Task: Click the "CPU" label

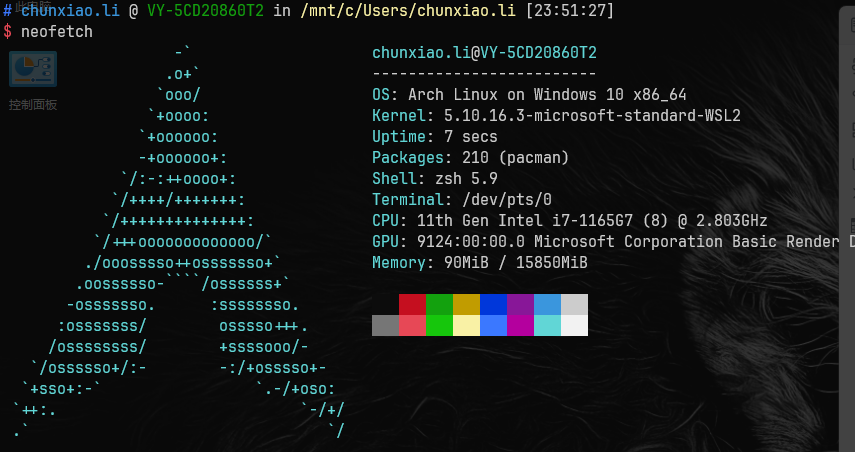Action: (x=386, y=221)
